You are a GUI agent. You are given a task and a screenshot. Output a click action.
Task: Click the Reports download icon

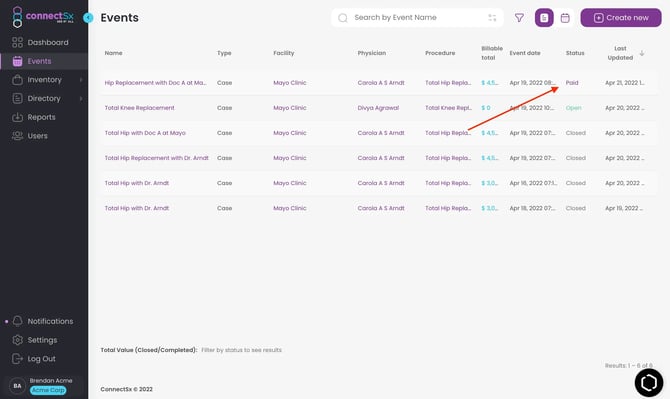(x=18, y=117)
